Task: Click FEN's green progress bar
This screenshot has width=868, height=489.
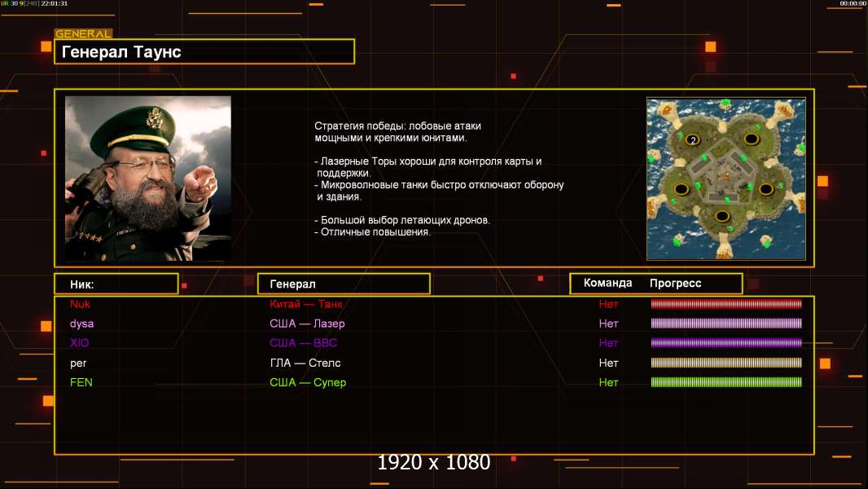Action: click(x=726, y=382)
